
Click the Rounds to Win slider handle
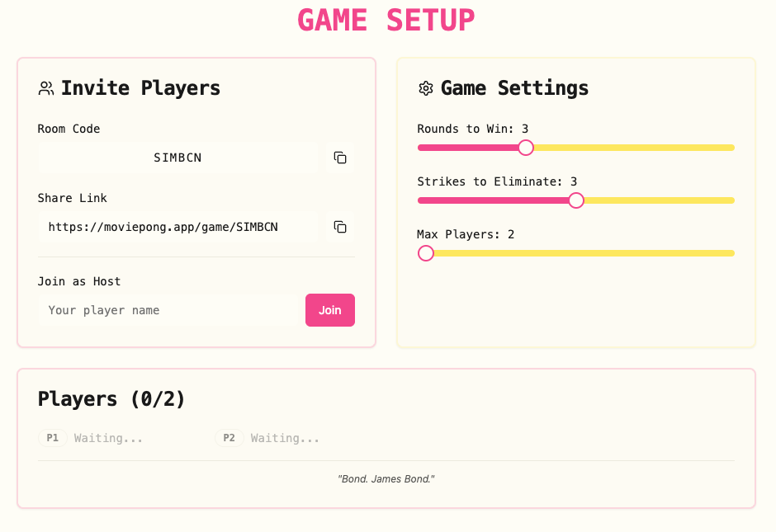[526, 148]
